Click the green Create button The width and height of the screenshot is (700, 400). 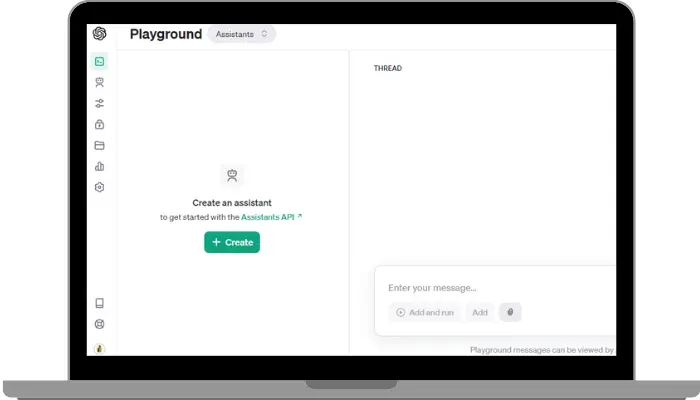click(x=232, y=242)
